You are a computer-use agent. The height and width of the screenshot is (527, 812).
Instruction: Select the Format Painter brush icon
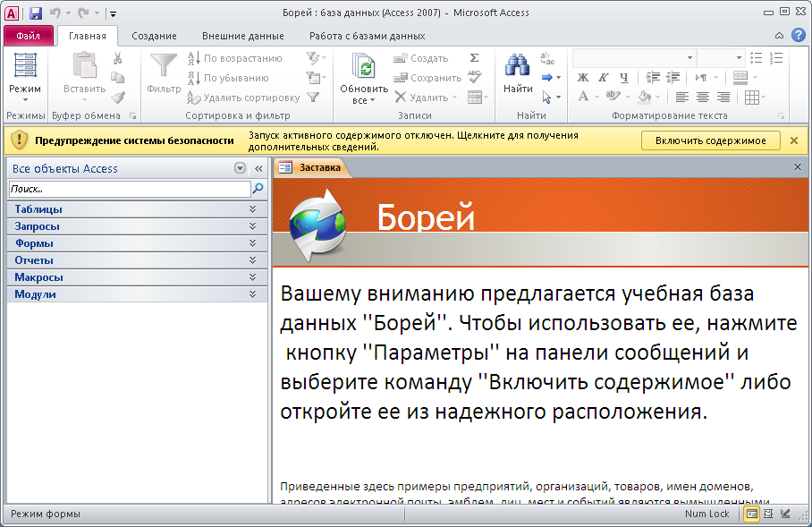tap(118, 97)
